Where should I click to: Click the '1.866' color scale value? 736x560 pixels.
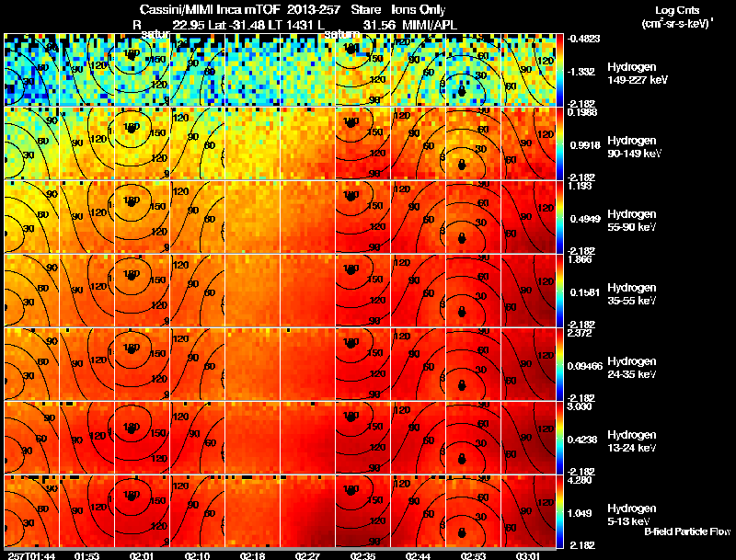coord(579,259)
